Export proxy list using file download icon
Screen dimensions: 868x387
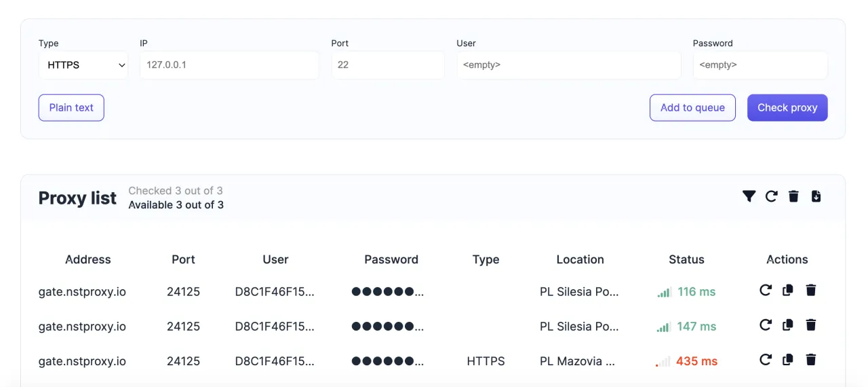pyautogui.click(x=816, y=196)
